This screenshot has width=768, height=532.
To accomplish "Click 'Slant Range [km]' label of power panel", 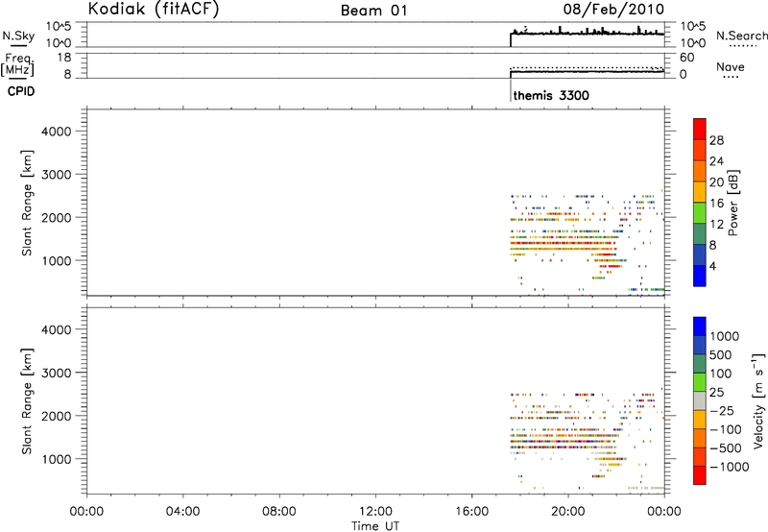I will pyautogui.click(x=27, y=203).
